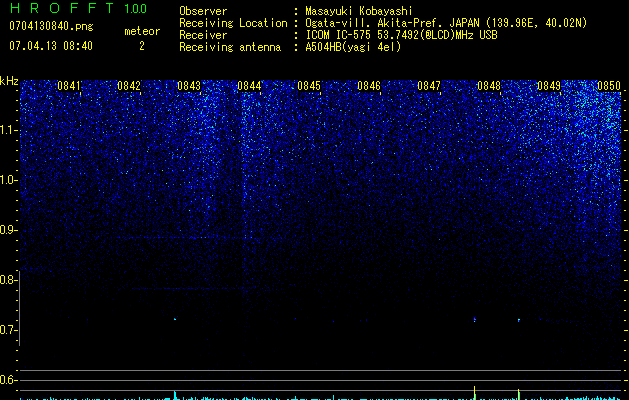Click the filename 0704130840.png

click(x=51, y=26)
